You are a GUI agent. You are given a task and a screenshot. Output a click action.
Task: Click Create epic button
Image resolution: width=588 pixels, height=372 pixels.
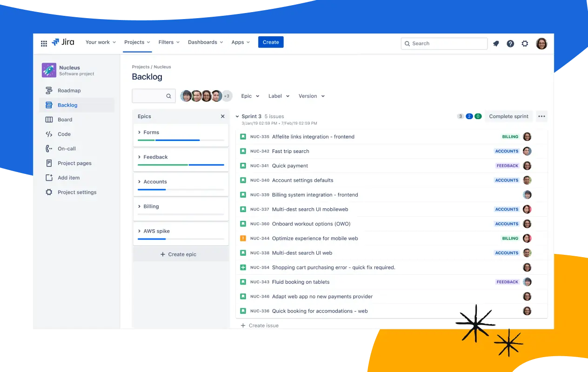pos(181,254)
